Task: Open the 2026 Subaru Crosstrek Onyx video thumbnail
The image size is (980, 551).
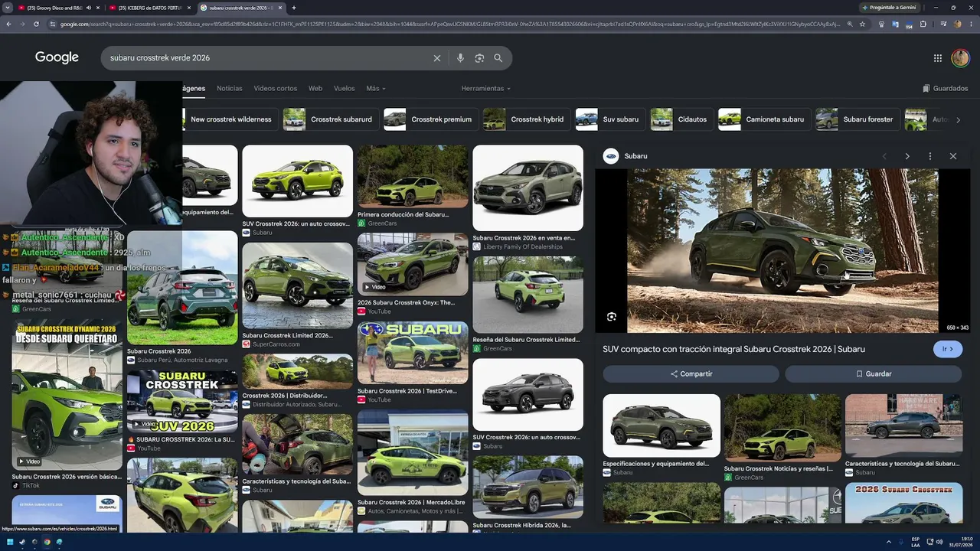Action: point(413,264)
